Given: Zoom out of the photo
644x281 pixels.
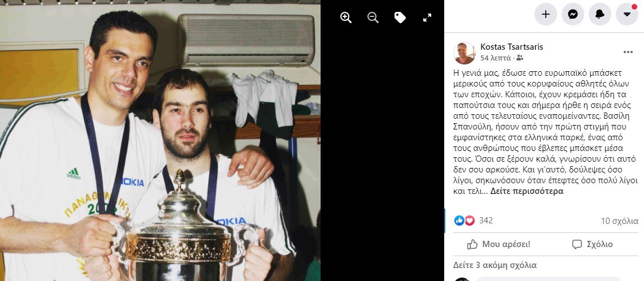Looking at the screenshot, I should (373, 18).
